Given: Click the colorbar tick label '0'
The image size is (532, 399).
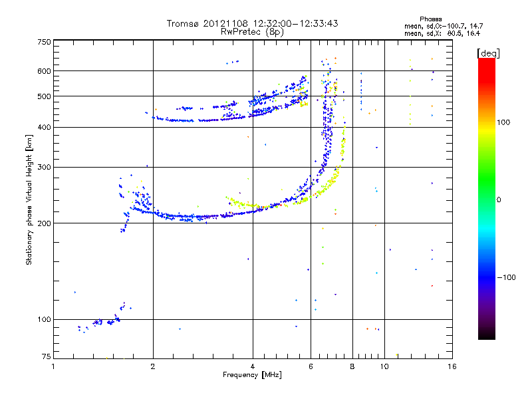Looking at the screenshot, I should 498,199.
